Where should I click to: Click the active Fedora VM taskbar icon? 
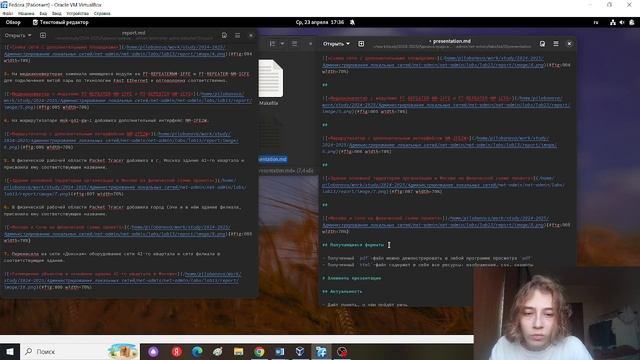tap(321, 351)
